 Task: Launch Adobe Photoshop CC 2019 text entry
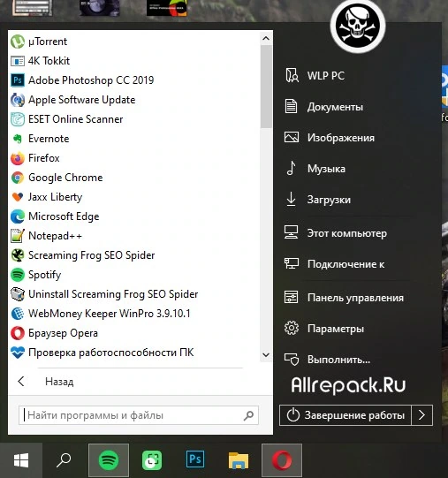[x=91, y=80]
